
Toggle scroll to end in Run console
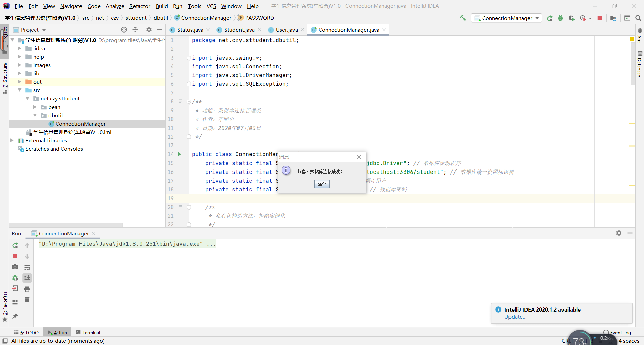click(27, 278)
